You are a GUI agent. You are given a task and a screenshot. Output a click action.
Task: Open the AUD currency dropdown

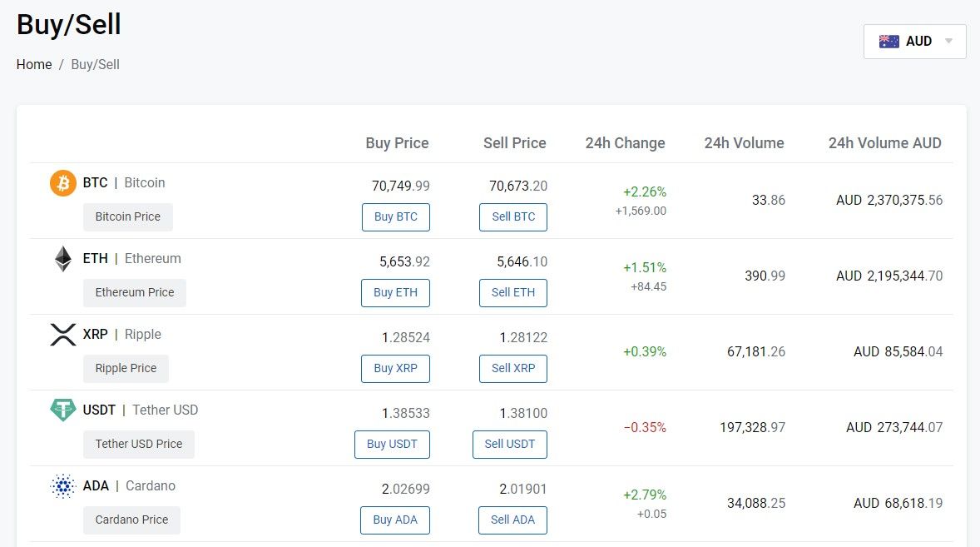(x=915, y=42)
